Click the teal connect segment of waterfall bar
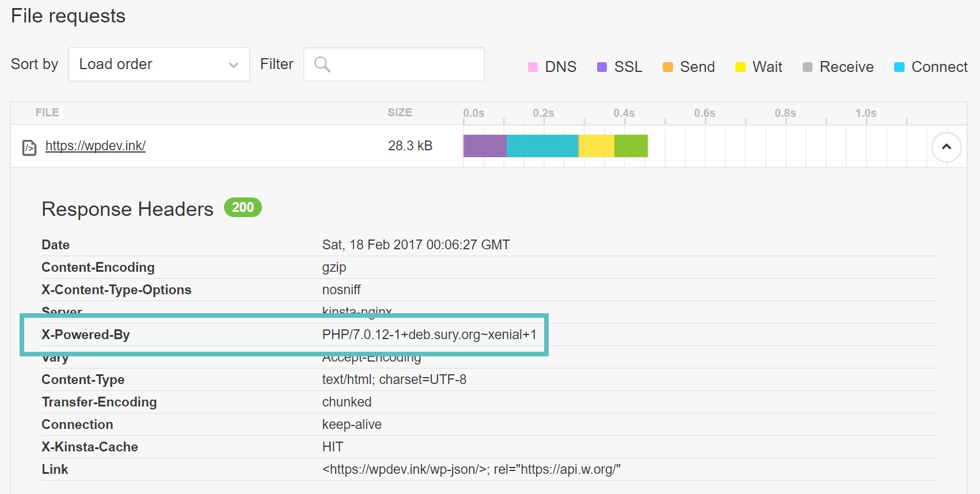 coord(542,146)
